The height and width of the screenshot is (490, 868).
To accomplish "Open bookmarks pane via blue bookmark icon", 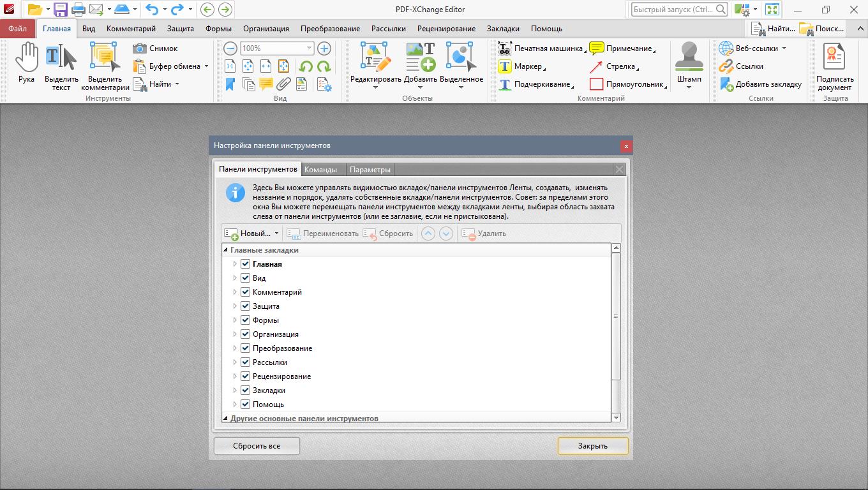I will click(230, 84).
